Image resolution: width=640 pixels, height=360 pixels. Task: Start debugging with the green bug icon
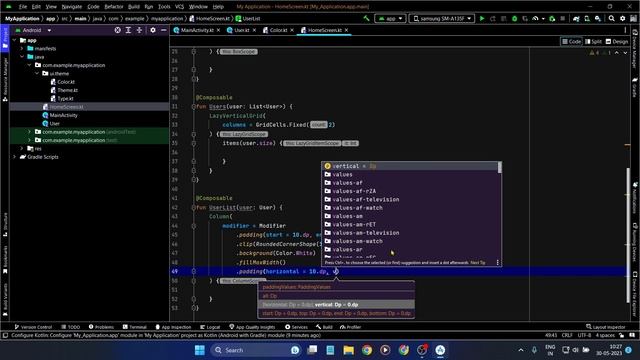click(x=514, y=18)
